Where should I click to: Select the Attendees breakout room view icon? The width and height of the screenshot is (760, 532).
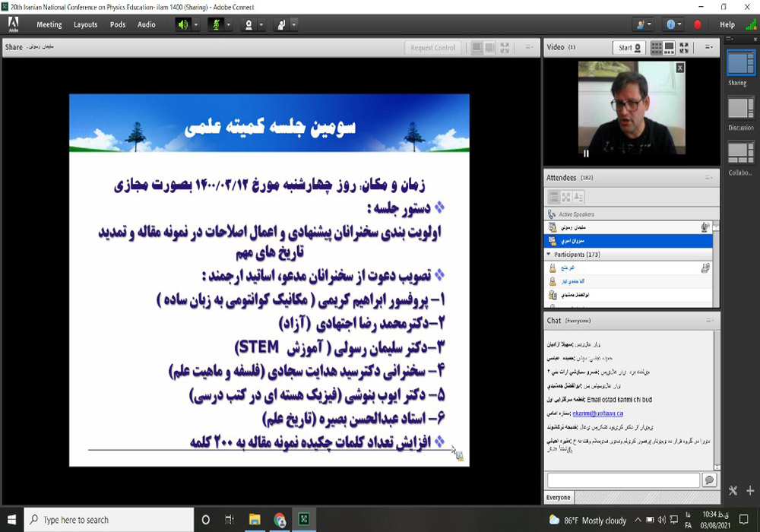tap(565, 197)
